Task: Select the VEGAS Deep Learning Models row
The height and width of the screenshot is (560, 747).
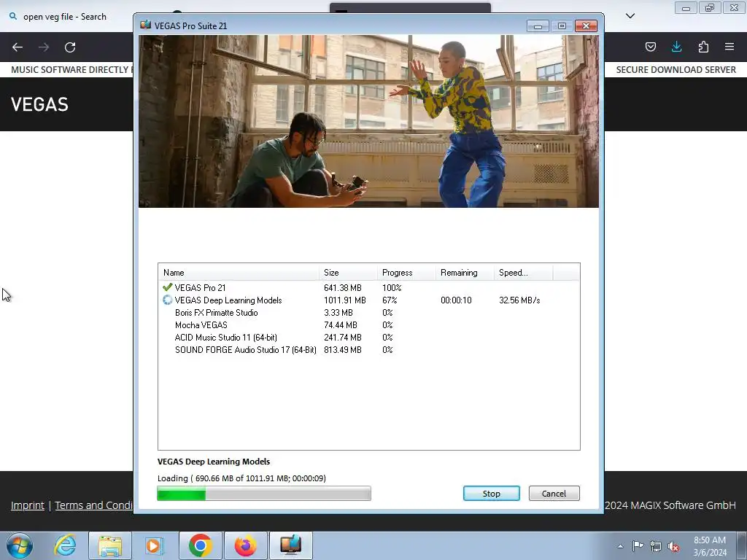Action: pos(368,300)
